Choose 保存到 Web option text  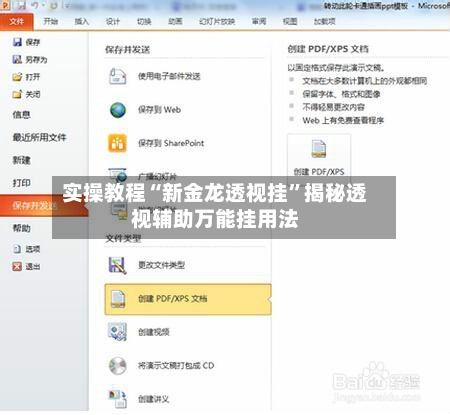(x=160, y=110)
